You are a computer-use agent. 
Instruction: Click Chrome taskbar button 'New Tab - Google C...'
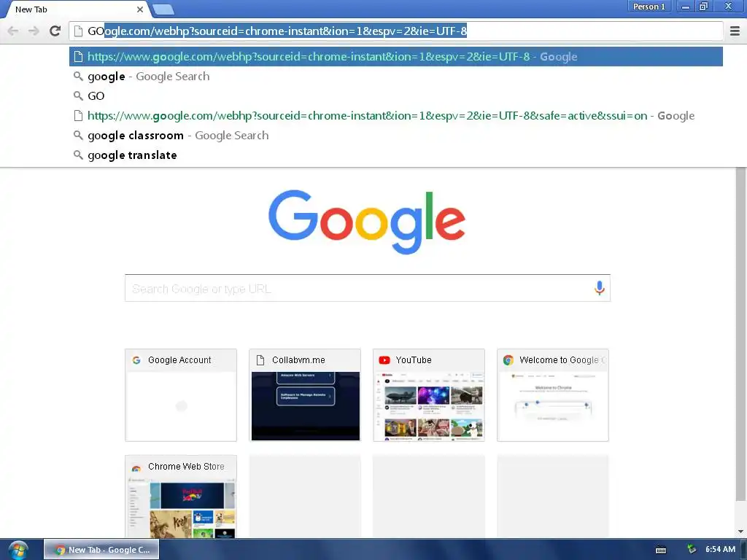[101, 550]
